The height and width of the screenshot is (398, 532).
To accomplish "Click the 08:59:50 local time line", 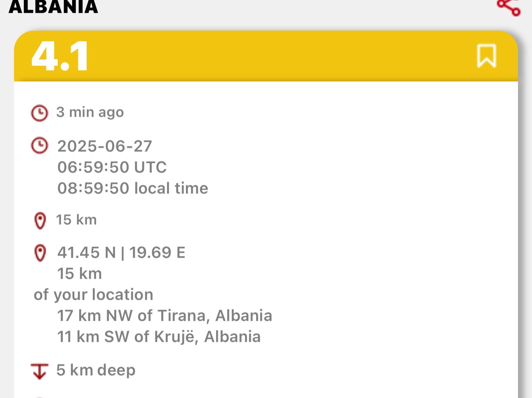I will pyautogui.click(x=132, y=188).
